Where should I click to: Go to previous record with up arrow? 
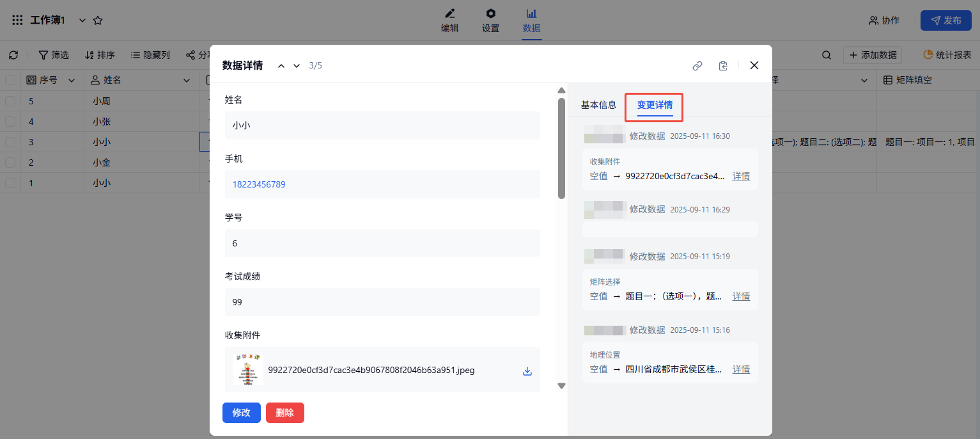(281, 66)
